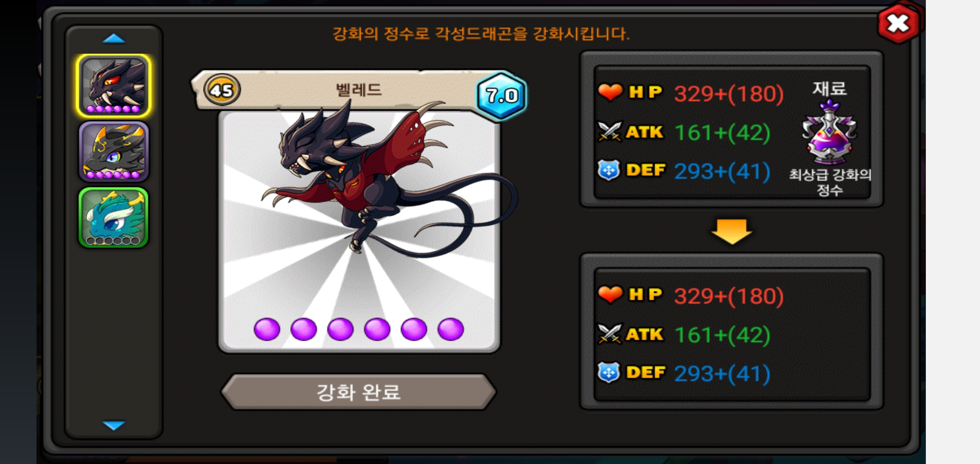Click the ATK crossed swords icon in top stats

609,131
